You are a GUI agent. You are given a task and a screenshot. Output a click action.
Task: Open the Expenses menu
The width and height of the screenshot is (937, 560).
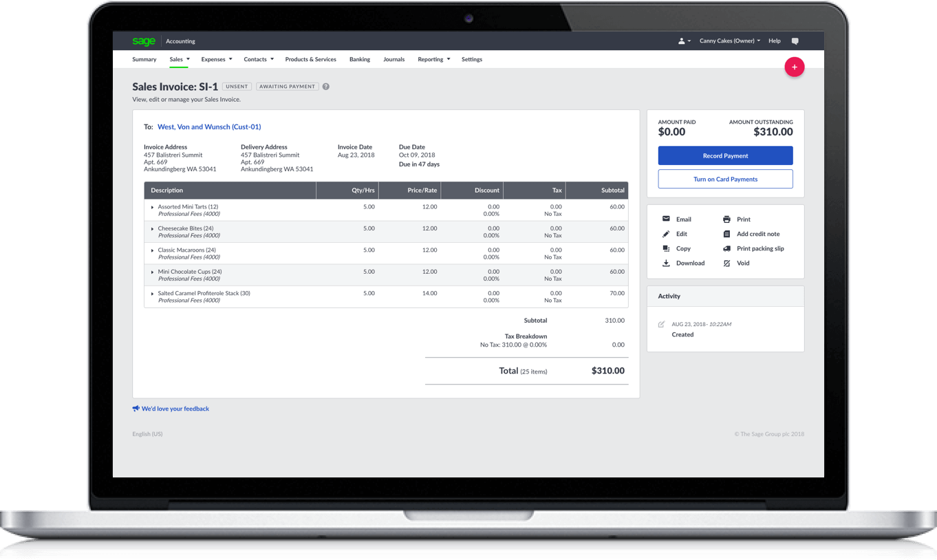point(216,59)
